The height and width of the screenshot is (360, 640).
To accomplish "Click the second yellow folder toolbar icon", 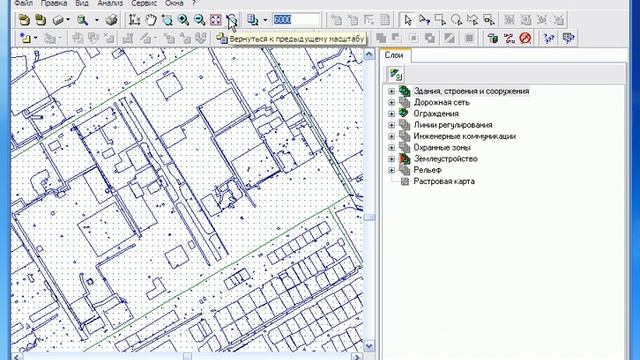I will pyautogui.click(x=40, y=20).
